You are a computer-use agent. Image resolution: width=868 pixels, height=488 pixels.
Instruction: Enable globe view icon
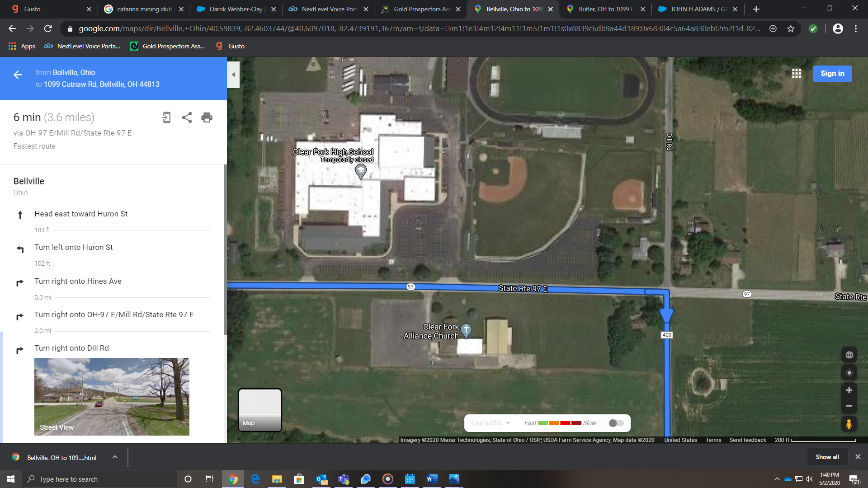(849, 355)
